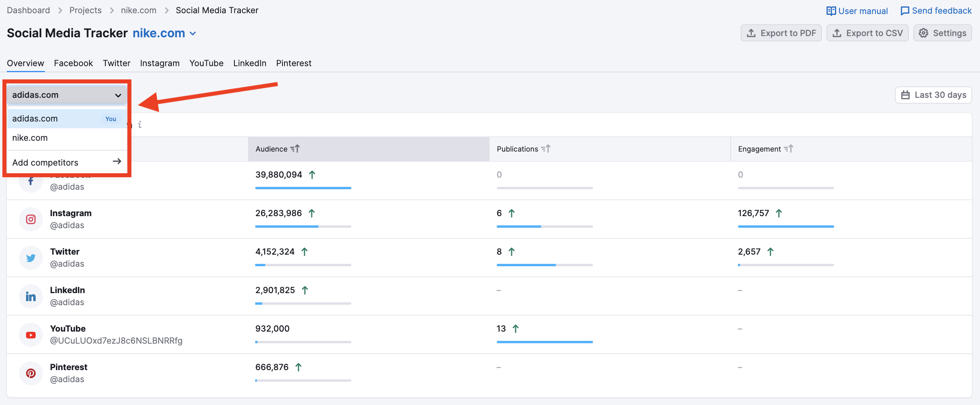Open the User manual link
This screenshot has width=980, height=405.
[857, 11]
